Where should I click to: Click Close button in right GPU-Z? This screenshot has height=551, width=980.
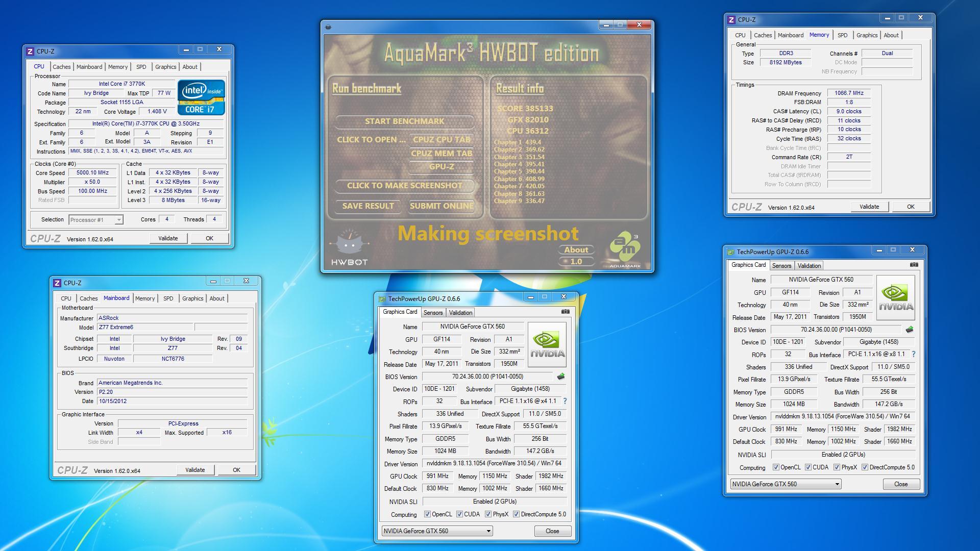point(901,484)
